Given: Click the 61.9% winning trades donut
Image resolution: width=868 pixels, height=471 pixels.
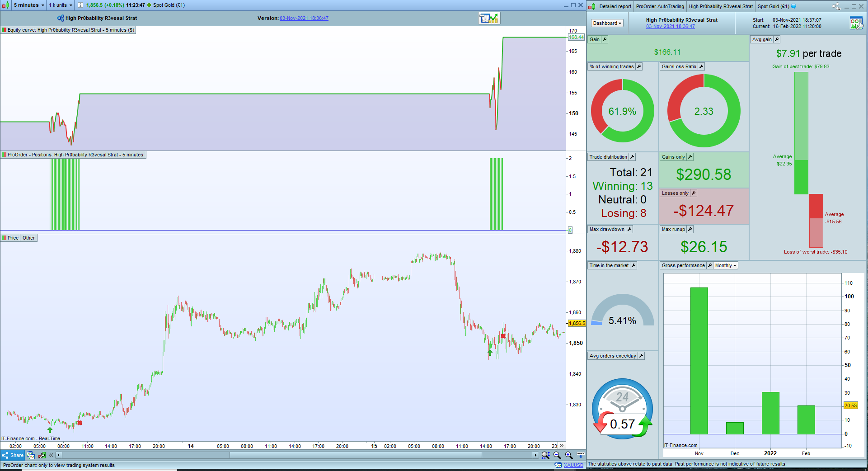Looking at the screenshot, I should 622,111.
